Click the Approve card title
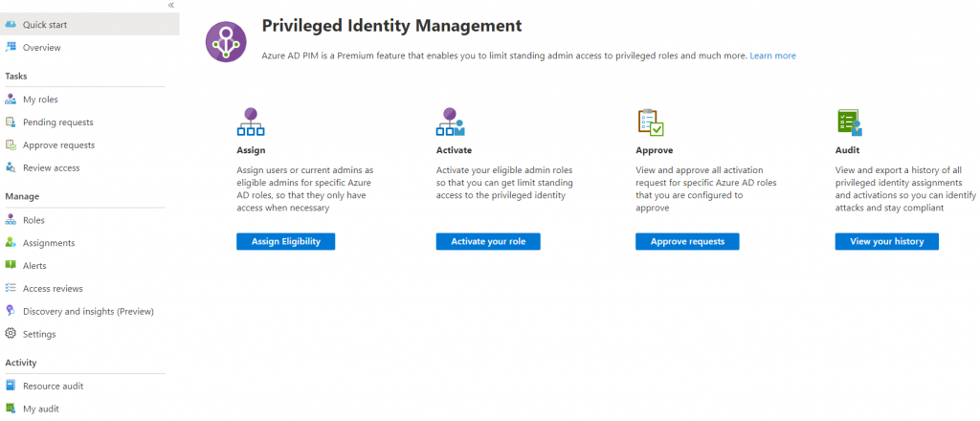 click(655, 150)
